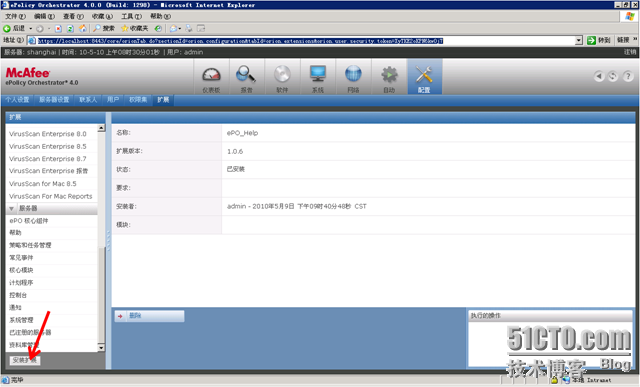The width and height of the screenshot is (640, 387).
Task: Click the ePO back arrow icon
Action: [599, 76]
